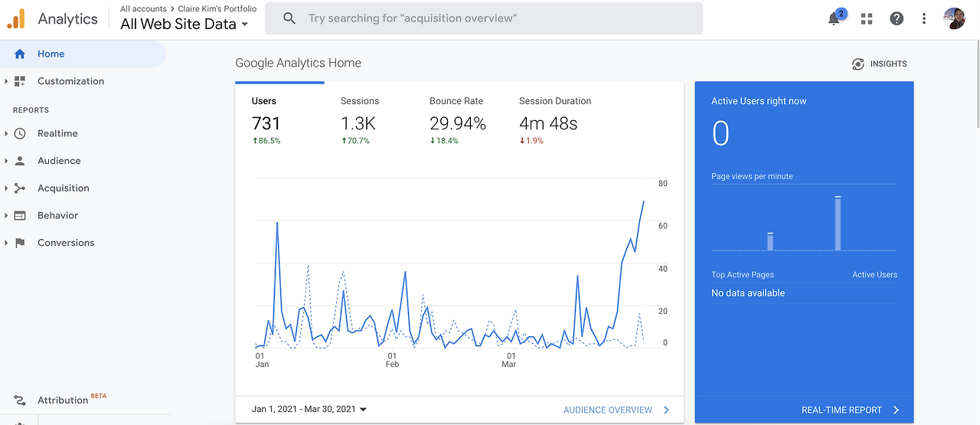Viewport: 980px width, 425px height.
Task: Click the Realtime clock icon in sidebar
Action: [x=20, y=133]
